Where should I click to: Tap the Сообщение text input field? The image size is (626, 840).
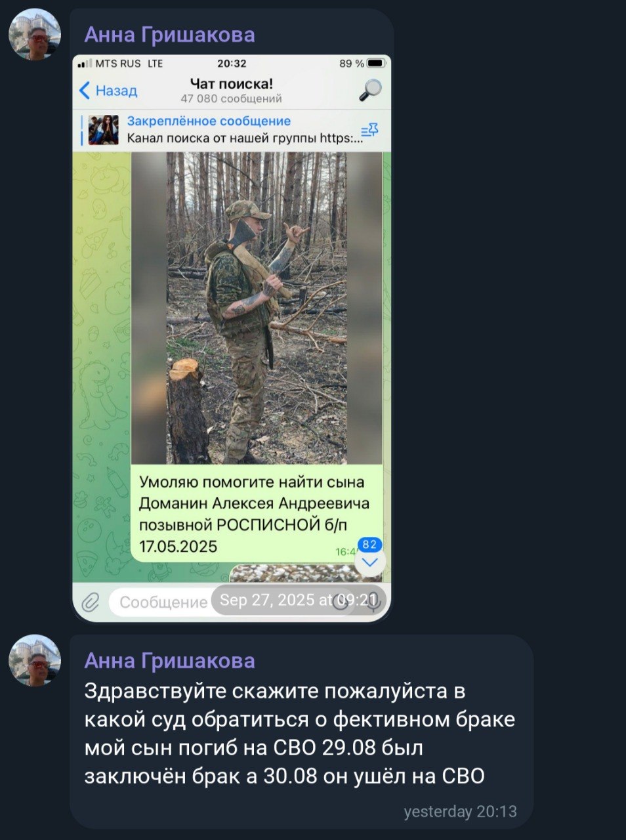163,602
